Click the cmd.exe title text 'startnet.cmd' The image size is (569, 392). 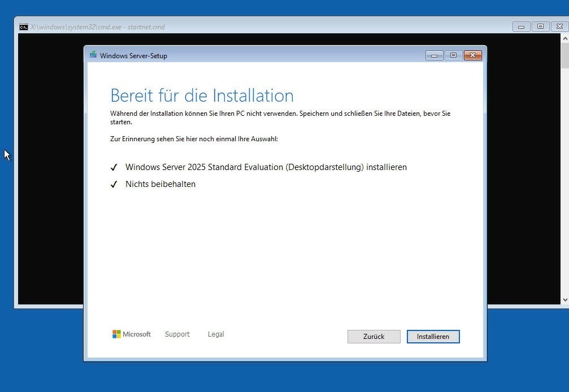[146, 27]
